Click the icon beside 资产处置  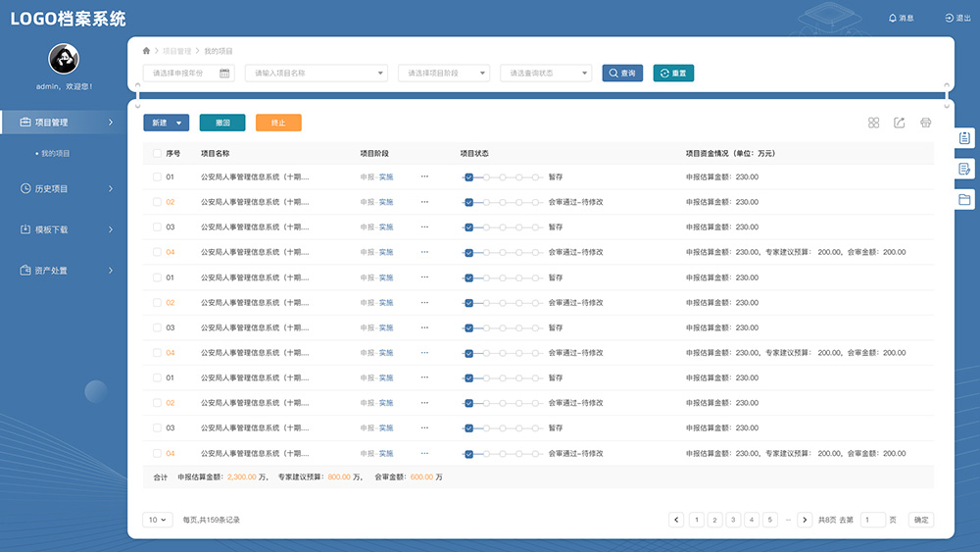[25, 270]
